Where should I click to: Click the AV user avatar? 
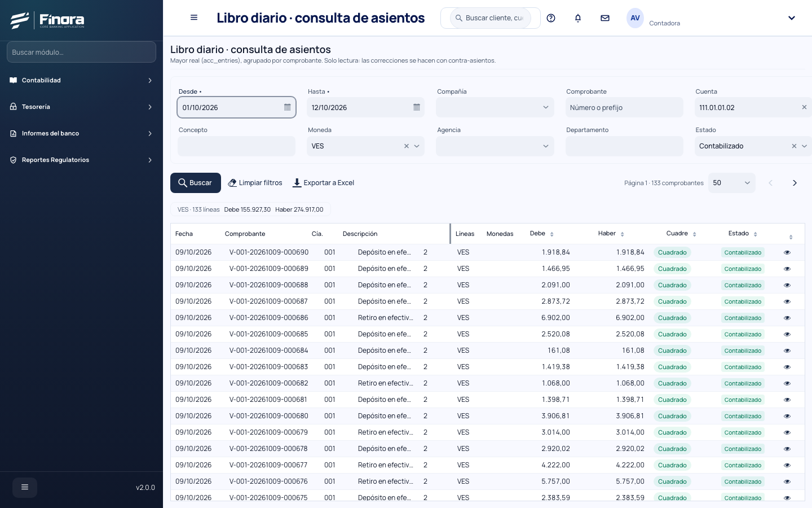point(635,18)
